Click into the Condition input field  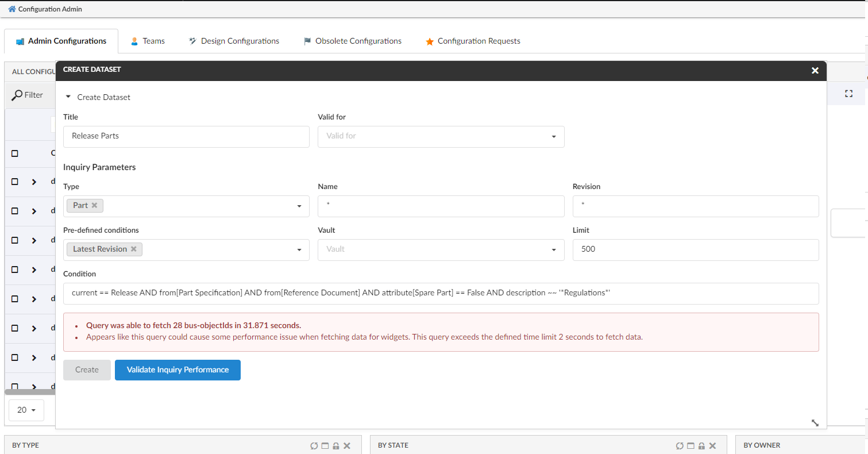tap(441, 293)
